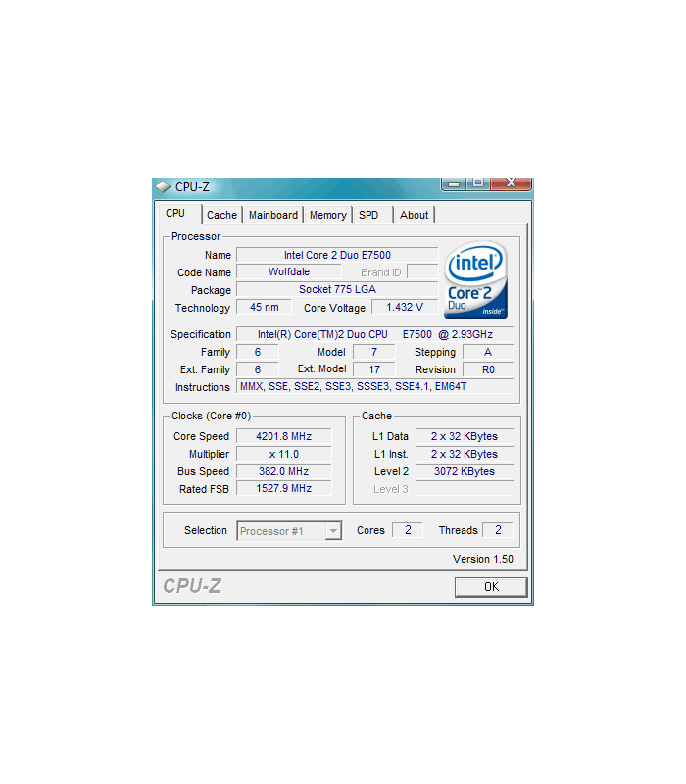The width and height of the screenshot is (686, 784).
Task: Click the Bus Speed value 382.0 MHz
Action: coord(284,471)
